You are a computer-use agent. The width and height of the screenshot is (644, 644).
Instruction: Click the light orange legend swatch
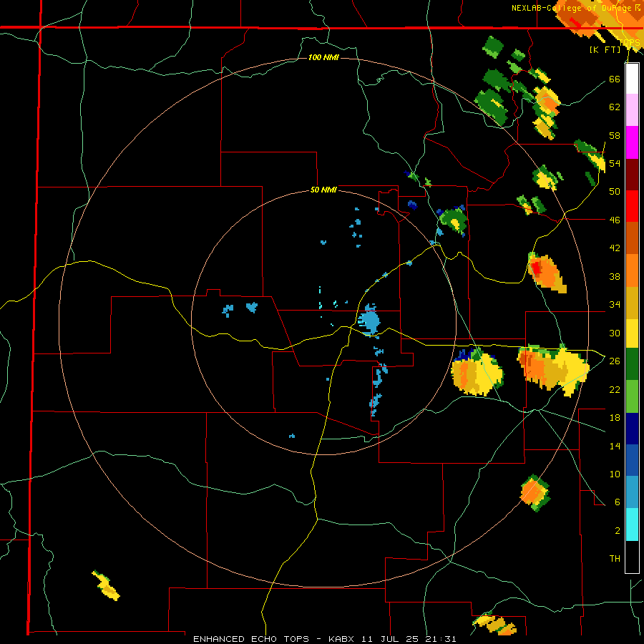click(632, 270)
